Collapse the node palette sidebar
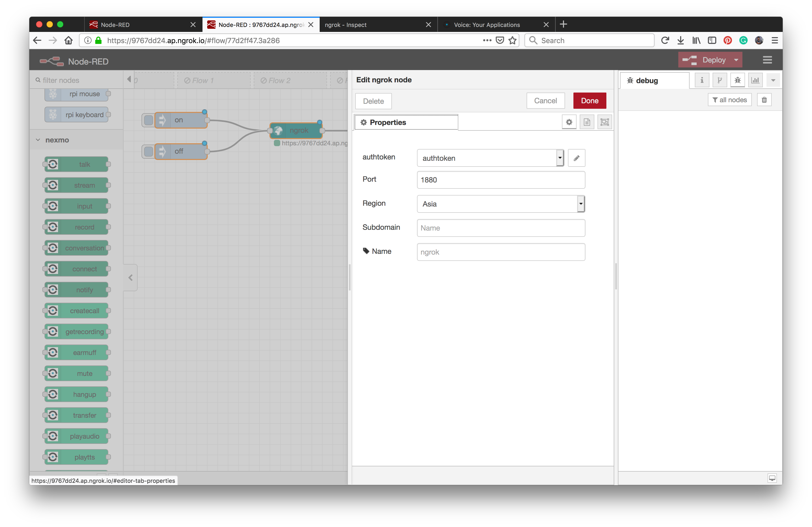 click(x=130, y=278)
